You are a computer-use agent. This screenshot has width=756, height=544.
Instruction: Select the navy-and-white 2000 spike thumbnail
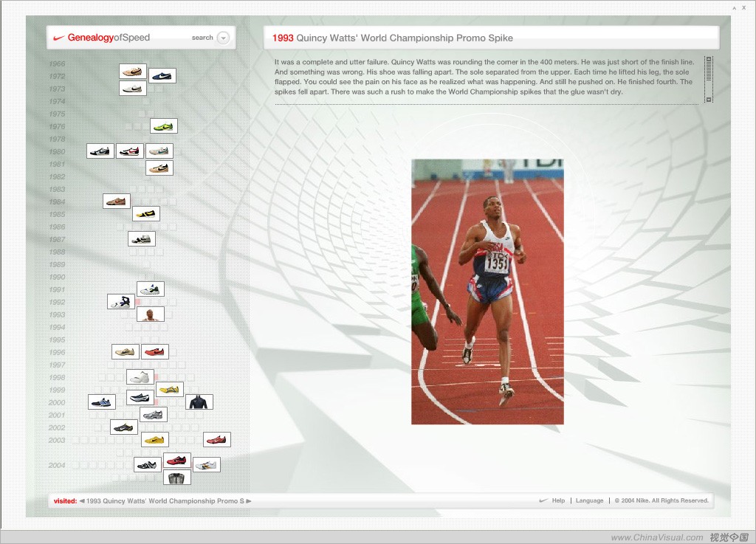140,398
